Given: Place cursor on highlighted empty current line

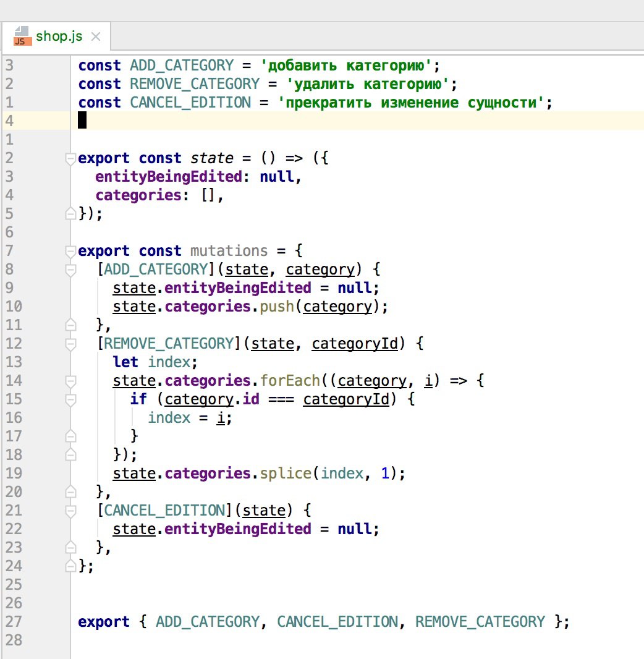Looking at the screenshot, I should tap(357, 121).
